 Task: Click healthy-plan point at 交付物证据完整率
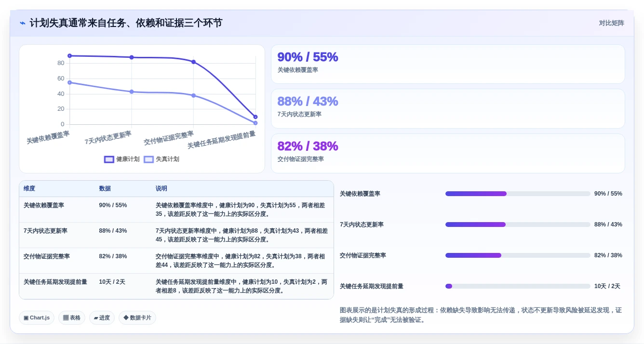pyautogui.click(x=193, y=62)
